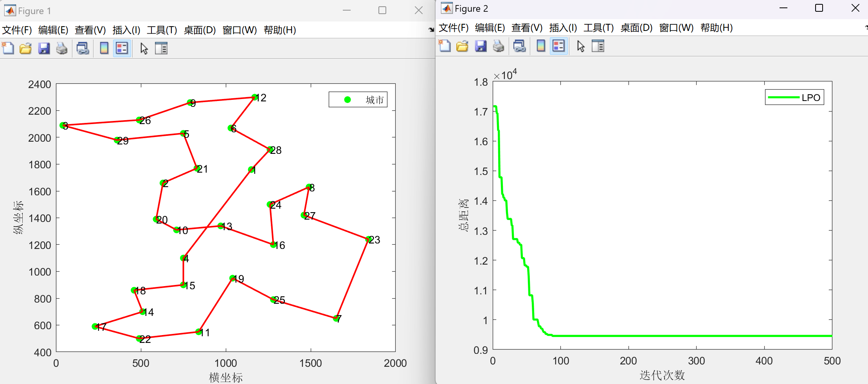Open 文件(F) dropdown menu in Figure 2
868x384 pixels.
pyautogui.click(x=453, y=28)
